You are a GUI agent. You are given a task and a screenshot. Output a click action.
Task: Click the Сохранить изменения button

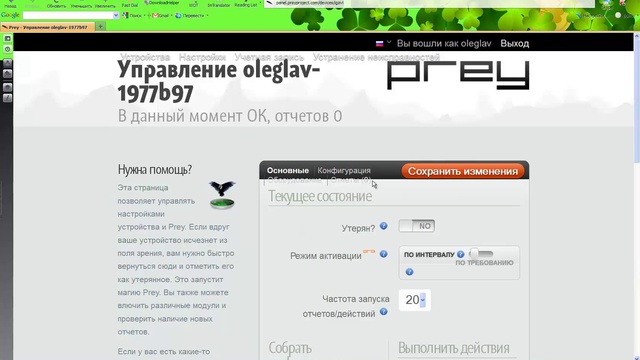tap(463, 171)
